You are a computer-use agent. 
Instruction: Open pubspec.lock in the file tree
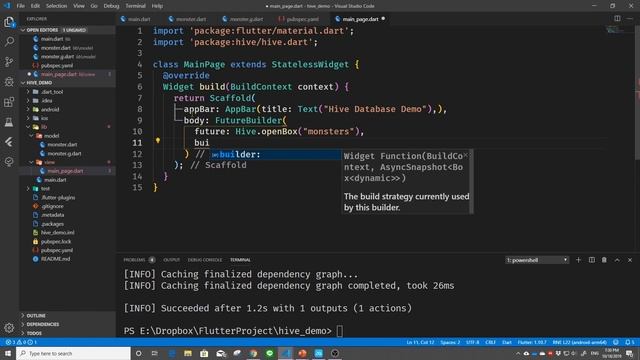coord(56,241)
